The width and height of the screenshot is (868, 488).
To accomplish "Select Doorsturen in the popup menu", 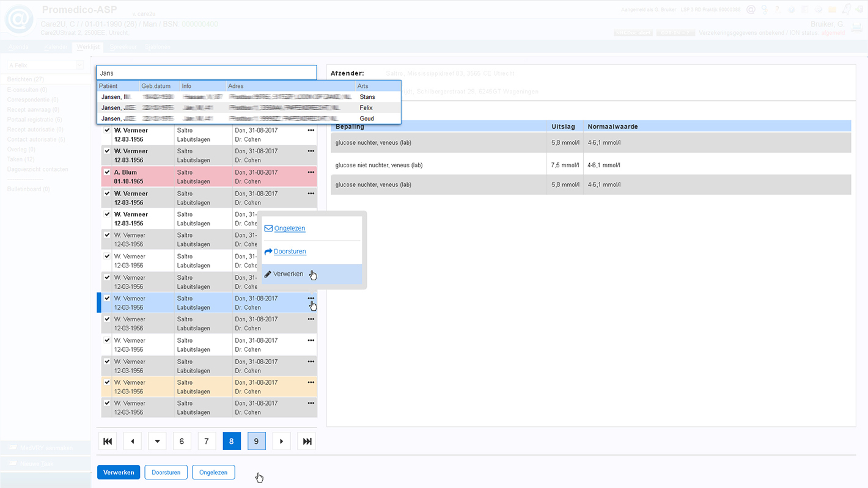I will point(290,252).
